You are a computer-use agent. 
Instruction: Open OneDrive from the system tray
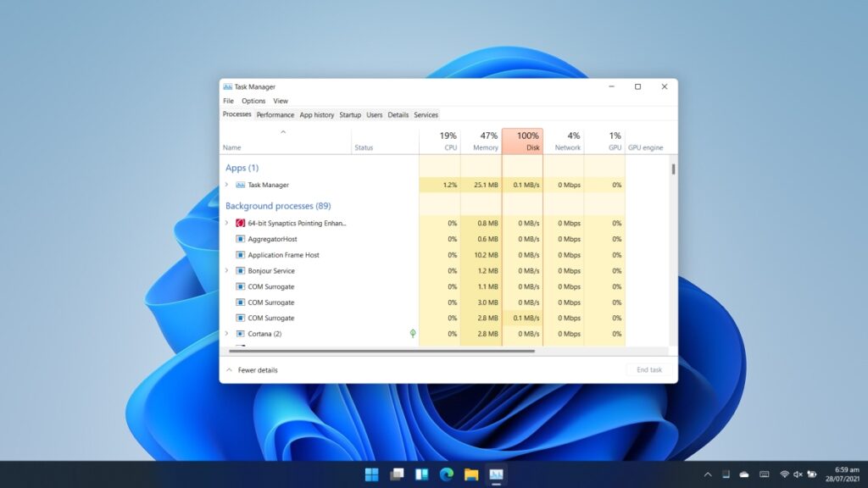pyautogui.click(x=743, y=474)
